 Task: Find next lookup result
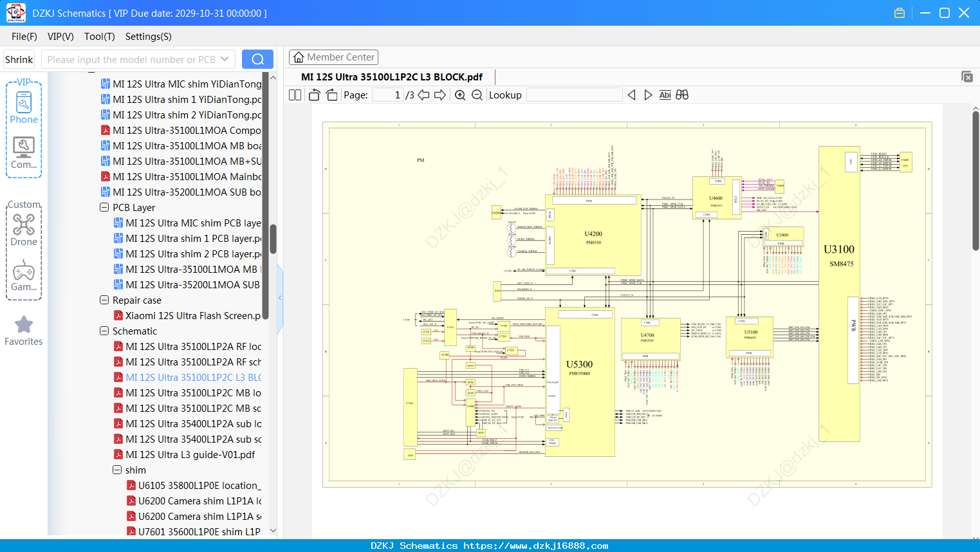(x=648, y=95)
